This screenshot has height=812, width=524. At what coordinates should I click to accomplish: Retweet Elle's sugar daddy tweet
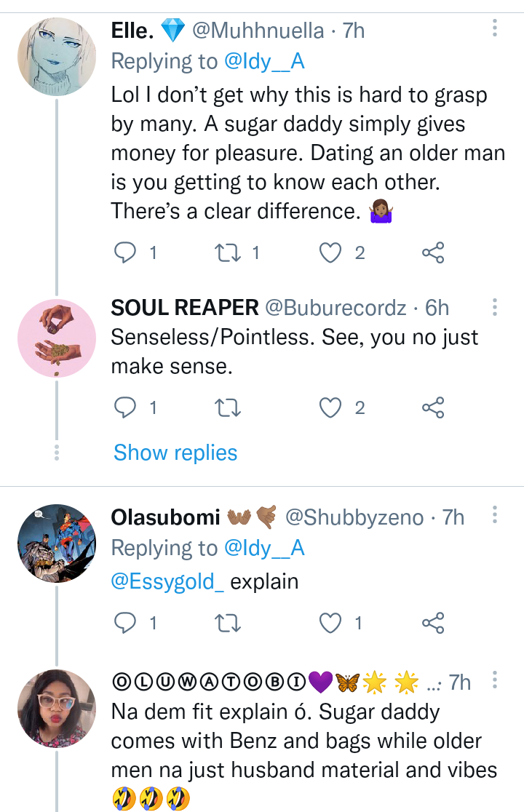click(229, 252)
